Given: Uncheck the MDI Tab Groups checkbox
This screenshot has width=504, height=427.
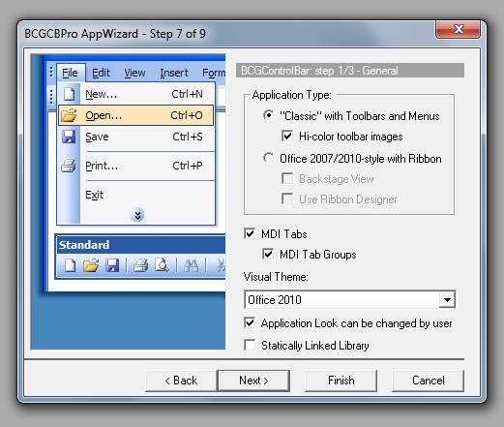Looking at the screenshot, I should (268, 254).
